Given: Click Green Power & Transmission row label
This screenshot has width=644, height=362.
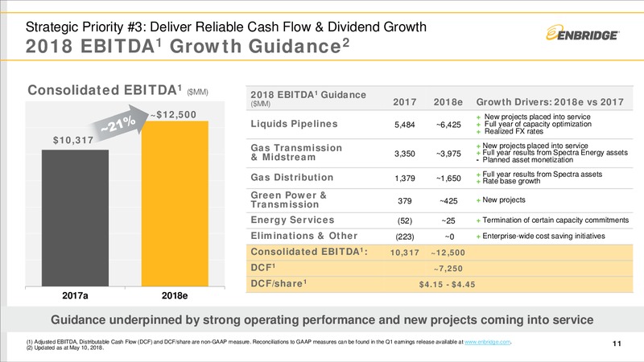Looking at the screenshot, I should [288, 200].
